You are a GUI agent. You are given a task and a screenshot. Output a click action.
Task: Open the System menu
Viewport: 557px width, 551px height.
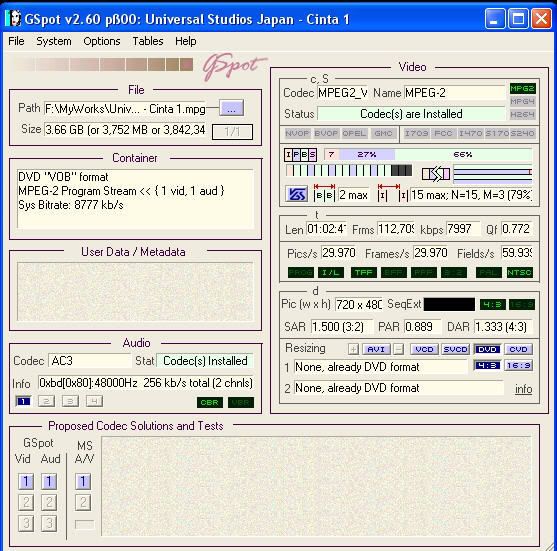click(x=54, y=41)
